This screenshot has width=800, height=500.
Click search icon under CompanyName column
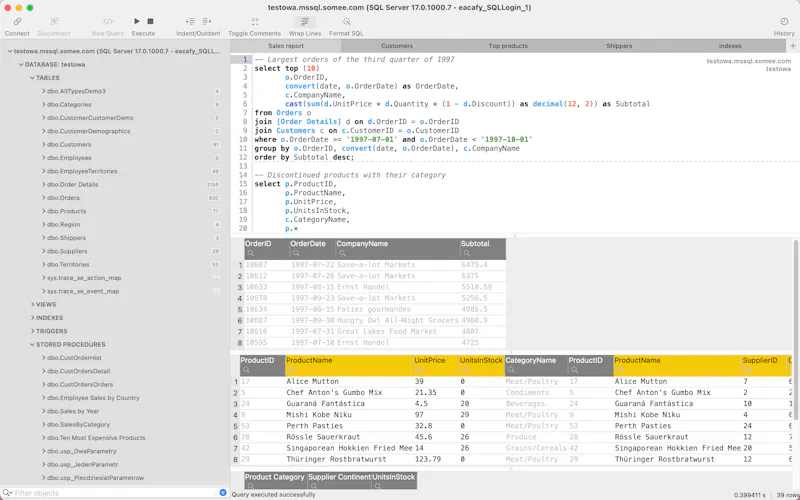(342, 253)
